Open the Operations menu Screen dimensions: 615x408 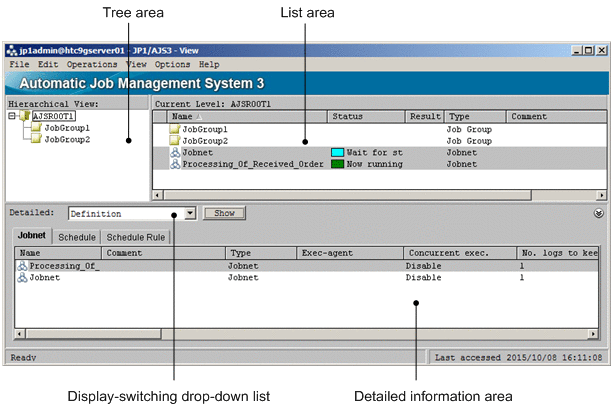[x=92, y=64]
